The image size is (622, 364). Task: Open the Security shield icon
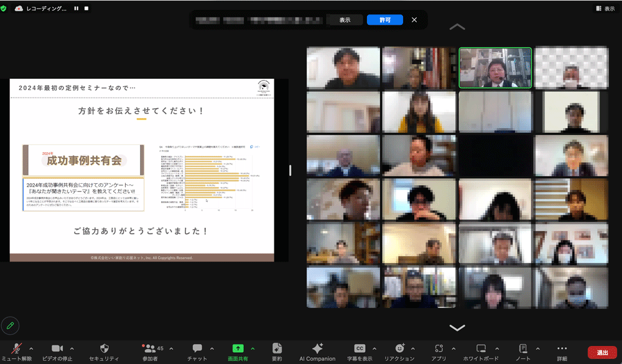(104, 348)
